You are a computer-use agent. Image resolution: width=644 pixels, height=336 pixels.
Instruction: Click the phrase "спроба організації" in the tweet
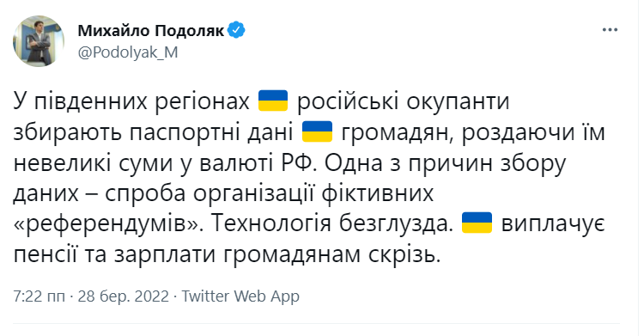point(210,193)
